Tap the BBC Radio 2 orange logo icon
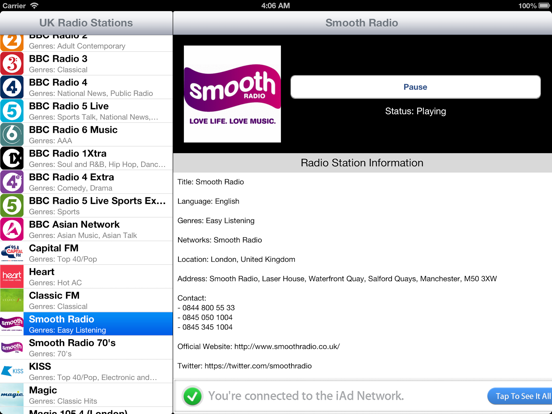Viewport: 552px width, 414px height. [12, 43]
